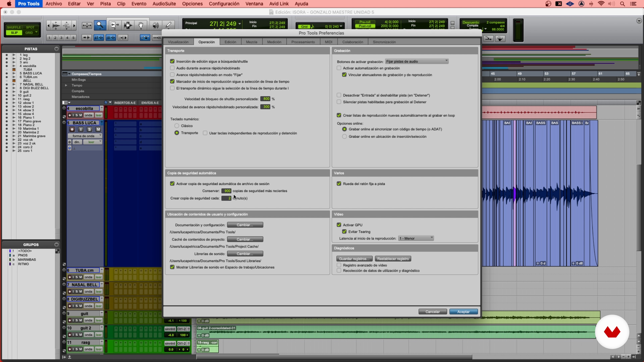Mute the BASS LUCA track
The height and width of the screenshot is (362, 644).
(98, 129)
